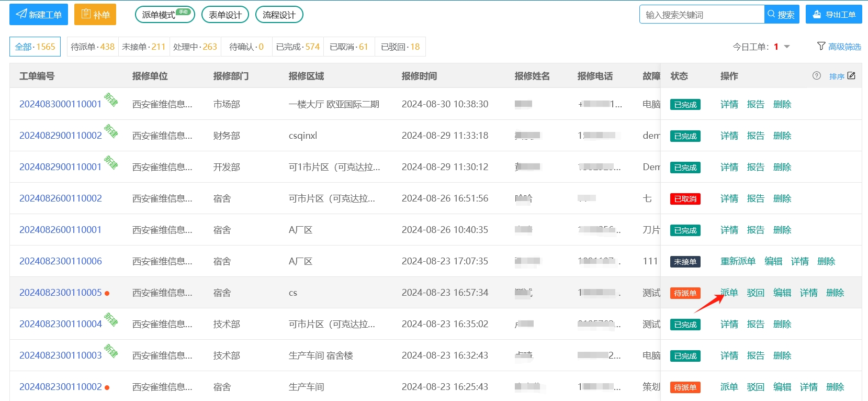Click the 排序 edit pencil icon

click(x=851, y=76)
